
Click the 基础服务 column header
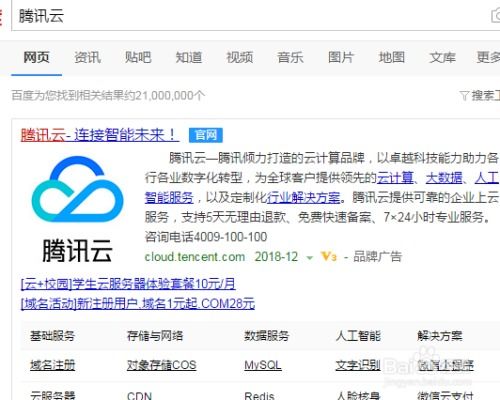pos(52,335)
